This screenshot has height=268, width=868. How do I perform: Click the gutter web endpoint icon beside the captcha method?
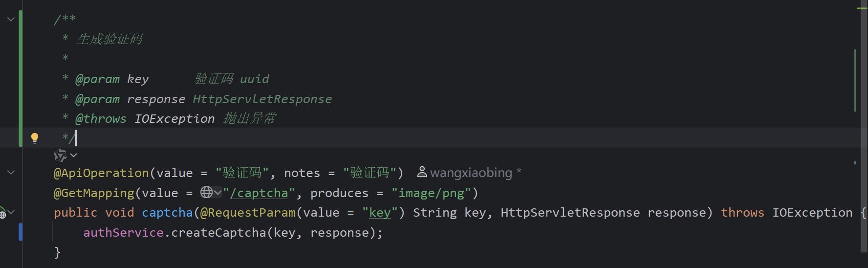pos(2,213)
